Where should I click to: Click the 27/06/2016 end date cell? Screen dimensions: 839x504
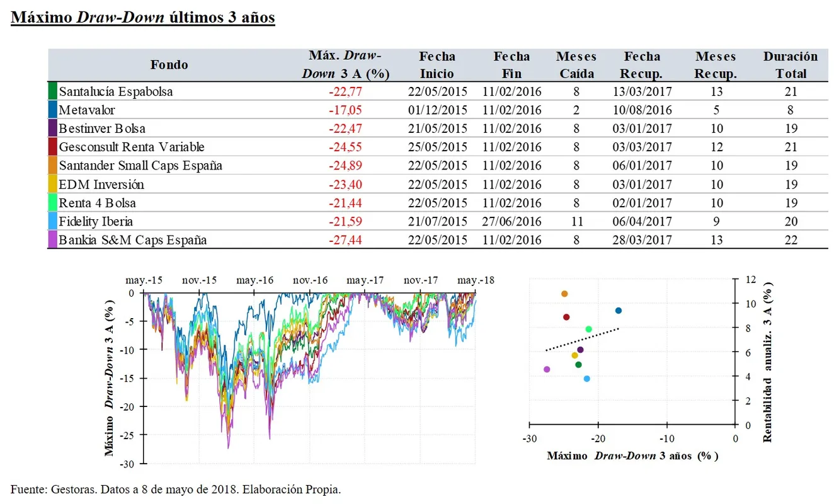(512, 222)
